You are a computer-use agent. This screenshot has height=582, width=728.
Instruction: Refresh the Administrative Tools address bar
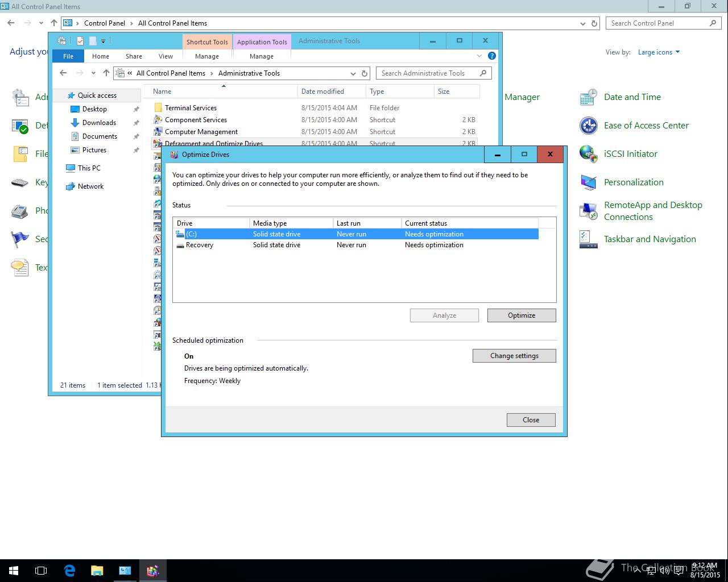tap(365, 73)
